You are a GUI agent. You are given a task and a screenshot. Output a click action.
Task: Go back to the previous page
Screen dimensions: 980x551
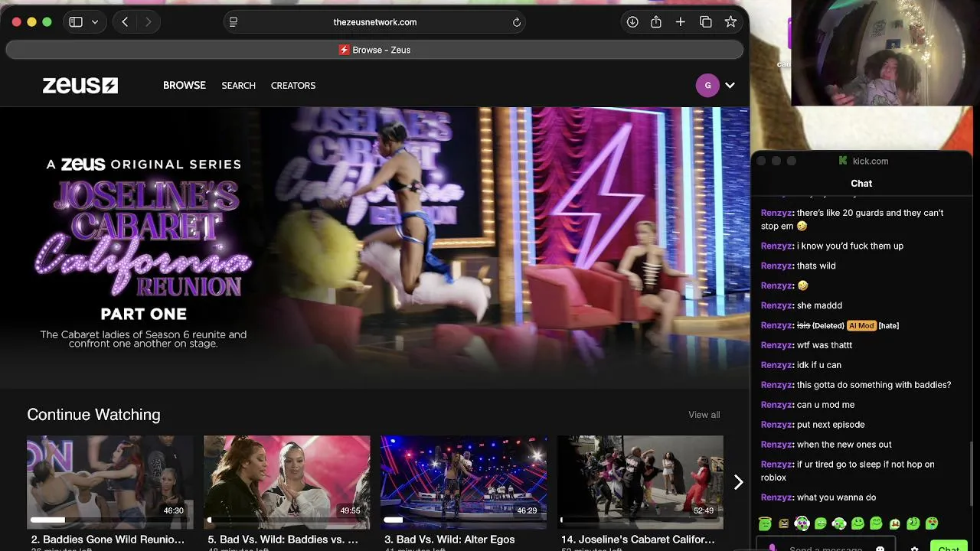click(x=125, y=22)
